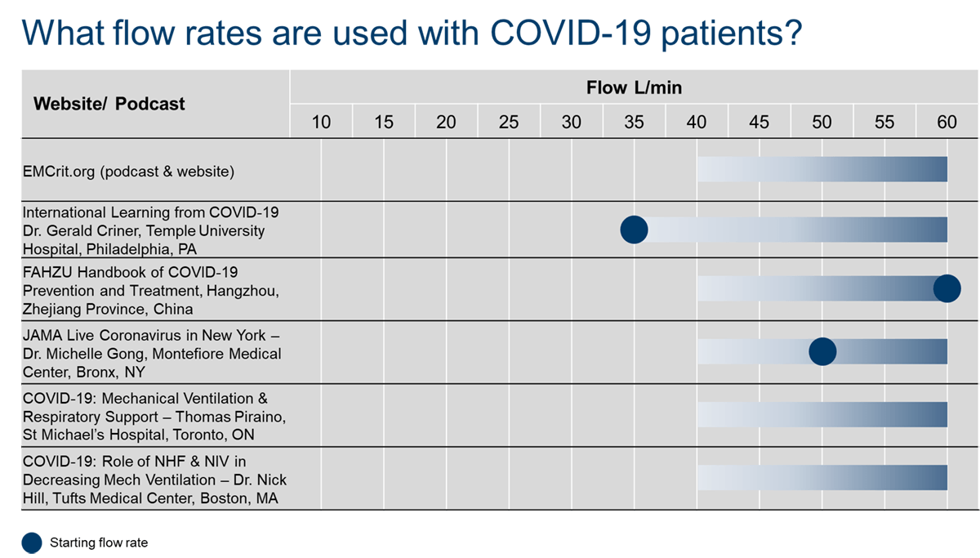Click the 60 flow column header
This screenshot has width=980, height=558.
[947, 123]
